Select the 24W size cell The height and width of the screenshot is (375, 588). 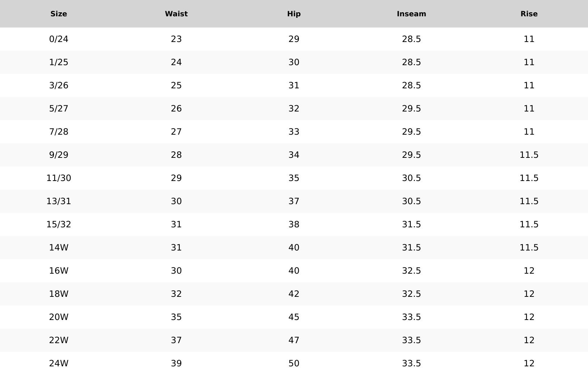coord(59,363)
